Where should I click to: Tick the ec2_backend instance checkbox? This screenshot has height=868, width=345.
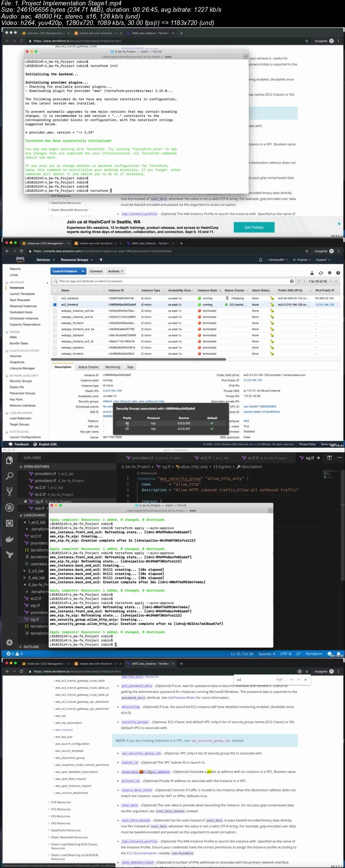(55, 298)
